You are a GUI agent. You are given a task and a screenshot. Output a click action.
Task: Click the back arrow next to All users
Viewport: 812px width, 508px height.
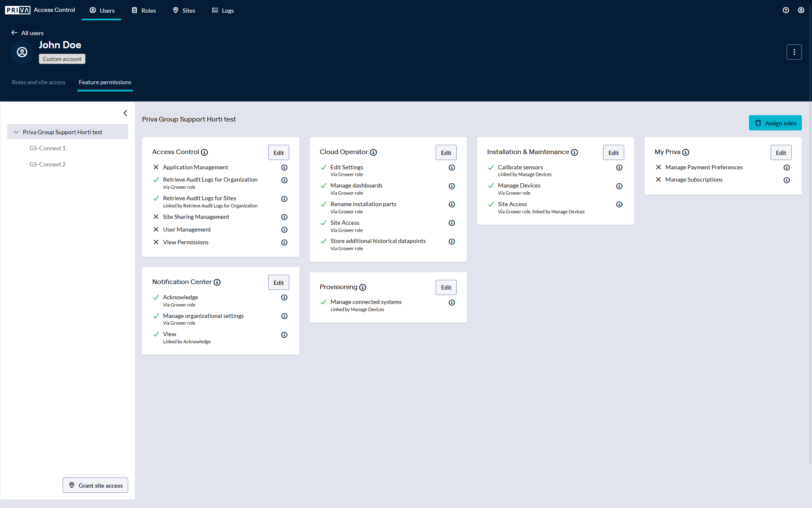[x=14, y=33]
